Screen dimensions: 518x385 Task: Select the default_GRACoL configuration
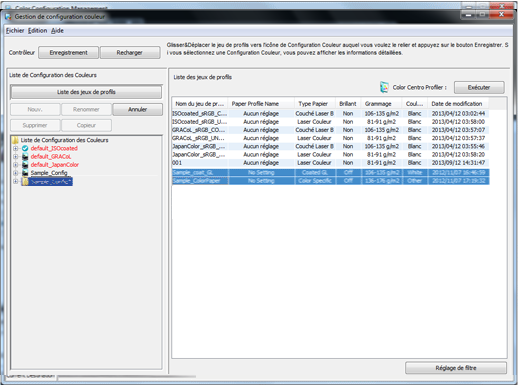pos(51,156)
